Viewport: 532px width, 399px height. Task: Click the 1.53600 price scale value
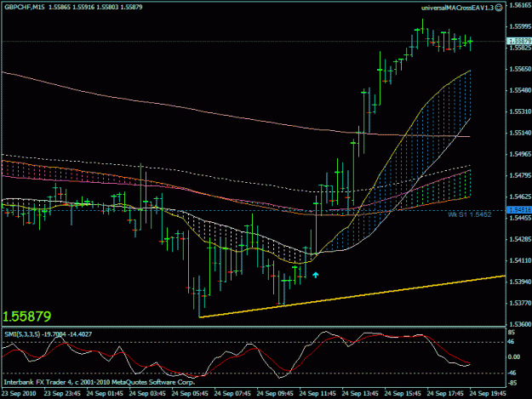click(x=520, y=324)
